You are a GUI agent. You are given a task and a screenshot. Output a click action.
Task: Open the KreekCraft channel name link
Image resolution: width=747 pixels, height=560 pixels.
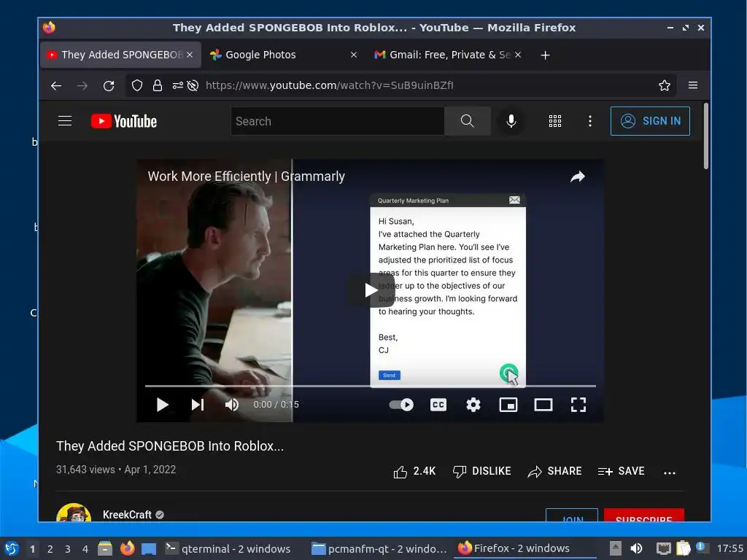[127, 515]
